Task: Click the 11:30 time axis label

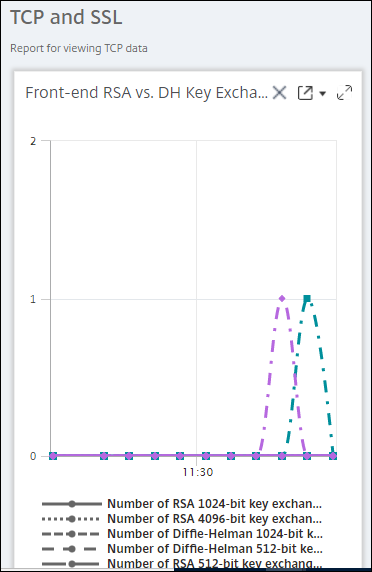Action: (x=198, y=472)
